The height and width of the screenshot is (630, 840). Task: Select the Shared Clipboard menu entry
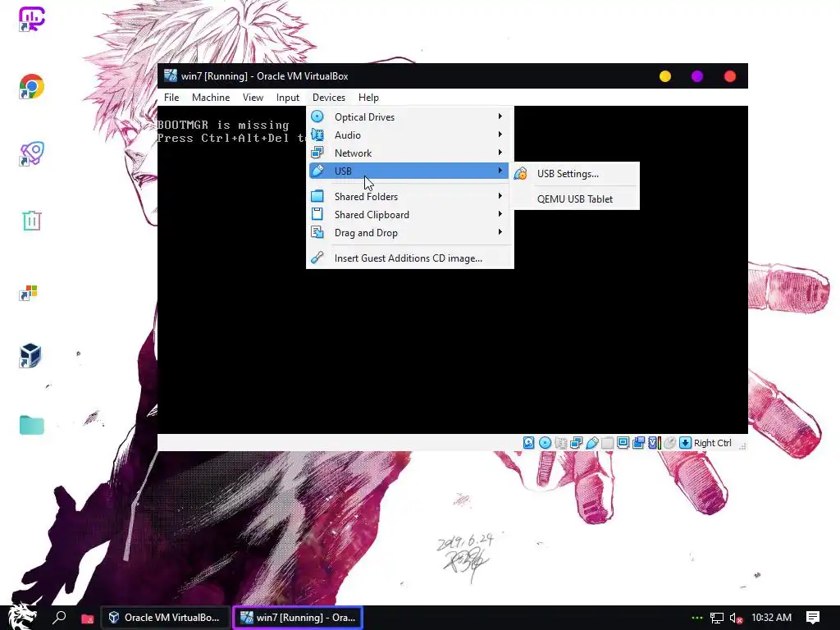(410, 214)
